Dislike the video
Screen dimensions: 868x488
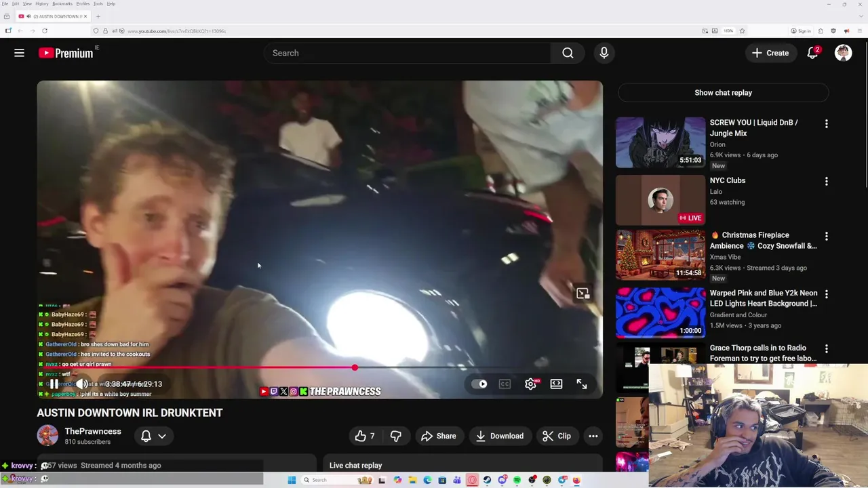coord(396,436)
